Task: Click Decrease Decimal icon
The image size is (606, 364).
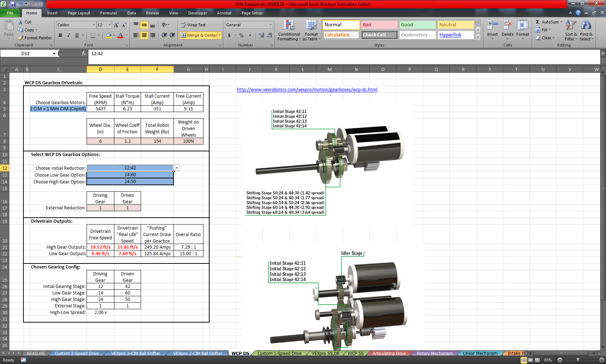Action: click(270, 35)
